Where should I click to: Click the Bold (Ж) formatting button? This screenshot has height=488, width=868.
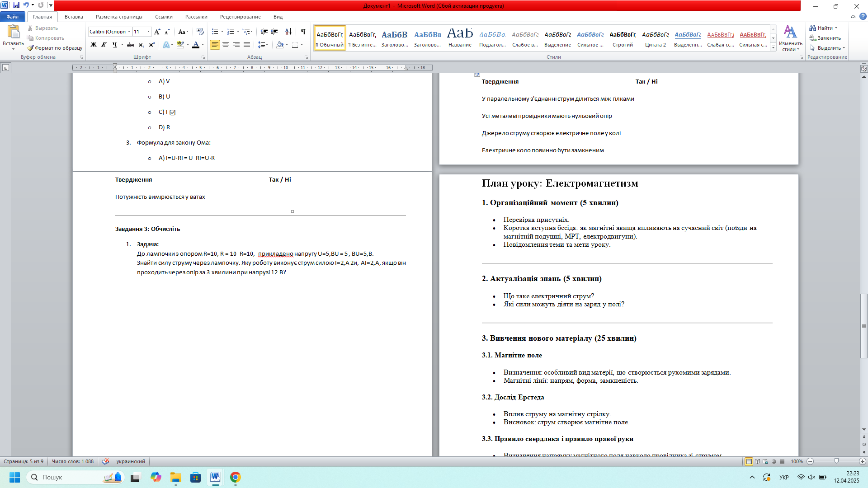pos(94,45)
